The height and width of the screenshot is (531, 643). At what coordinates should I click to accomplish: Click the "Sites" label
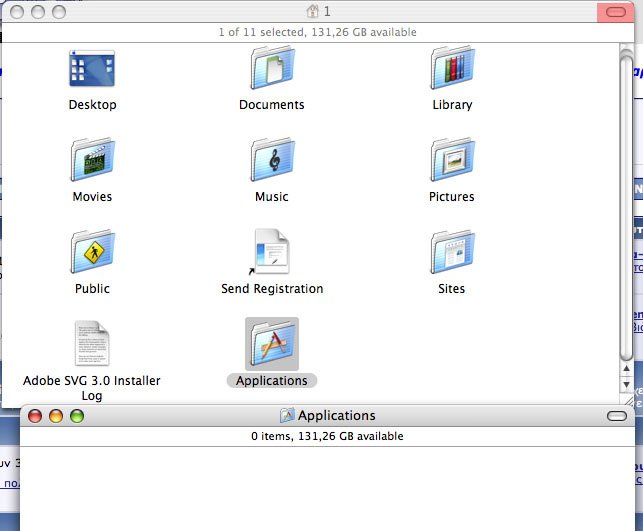tap(451, 288)
